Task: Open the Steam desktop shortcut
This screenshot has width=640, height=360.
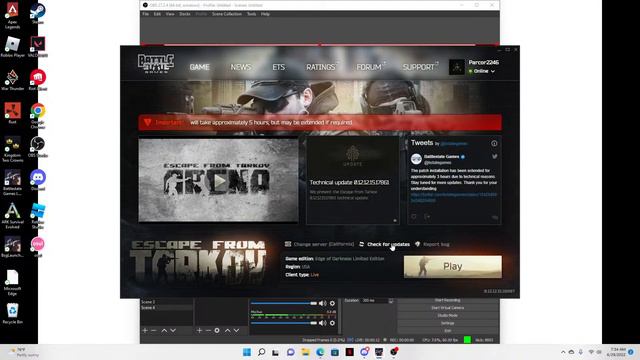Action: (38, 14)
